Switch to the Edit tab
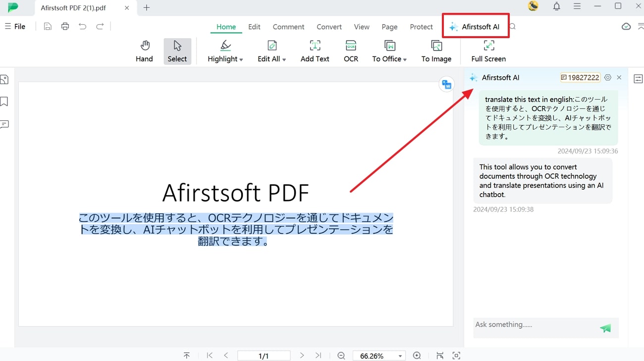 click(254, 27)
